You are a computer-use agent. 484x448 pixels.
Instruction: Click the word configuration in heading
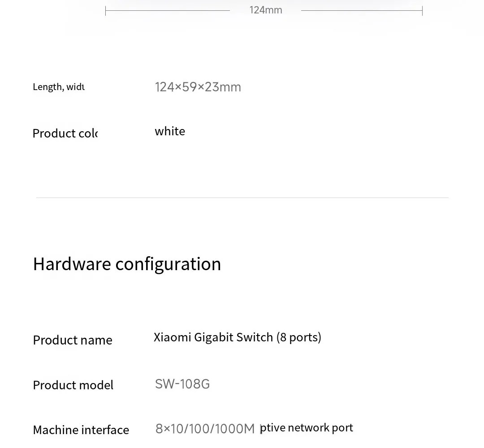(168, 265)
